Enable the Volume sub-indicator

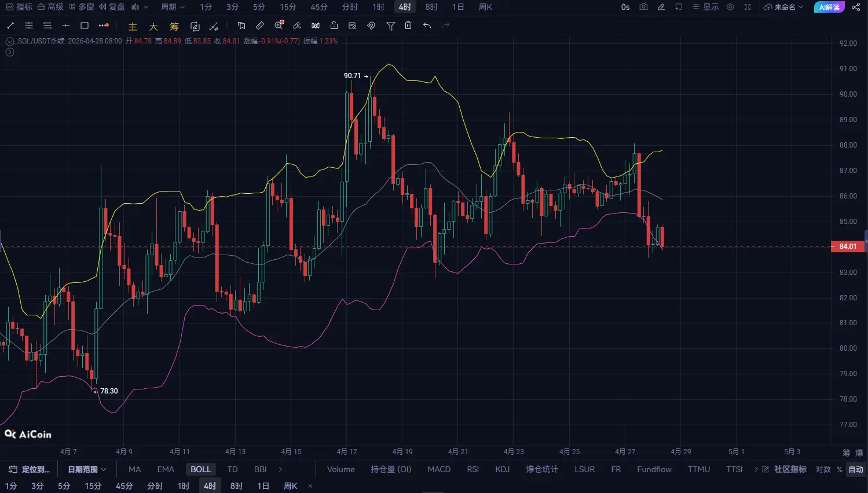(340, 469)
